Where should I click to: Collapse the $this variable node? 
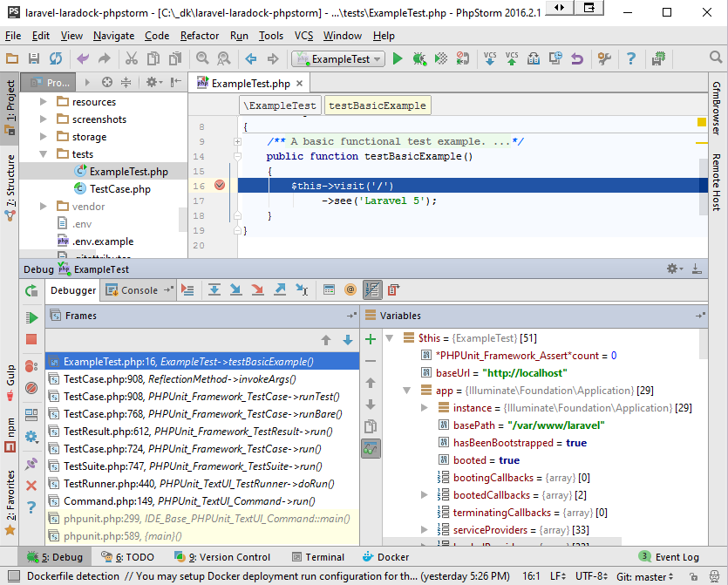coord(390,338)
